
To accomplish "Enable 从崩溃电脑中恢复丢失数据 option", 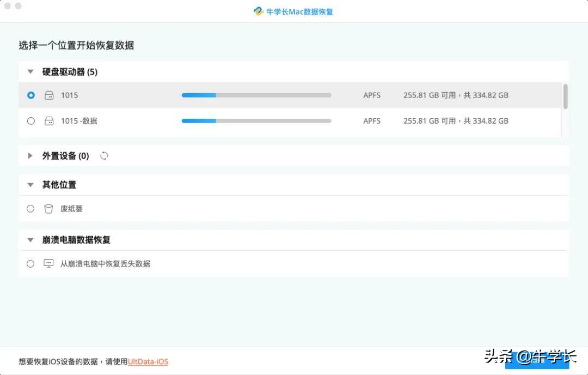I will pos(30,263).
